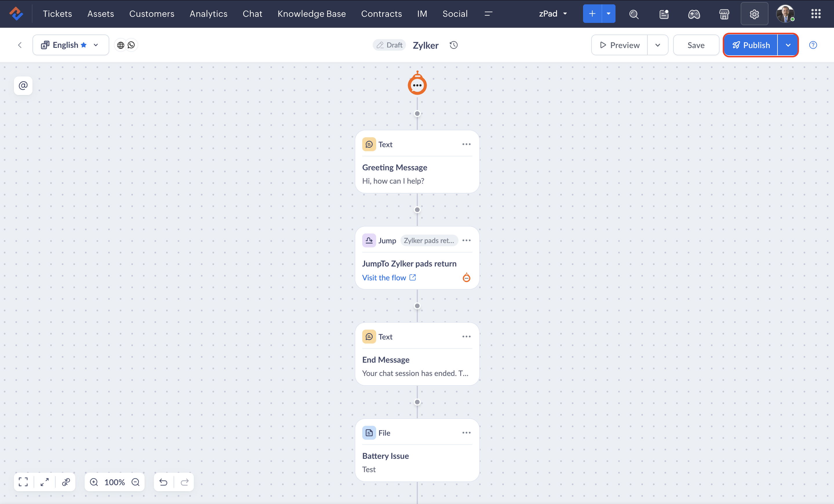Zoom in using the magnifier plus icon
Image resolution: width=834 pixels, height=504 pixels.
94,482
